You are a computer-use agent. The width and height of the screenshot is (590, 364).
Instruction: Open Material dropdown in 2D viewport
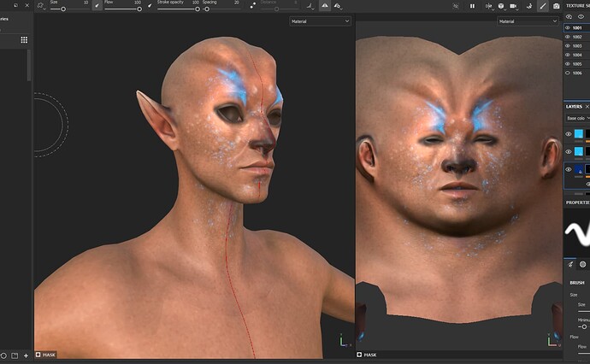[x=528, y=21]
